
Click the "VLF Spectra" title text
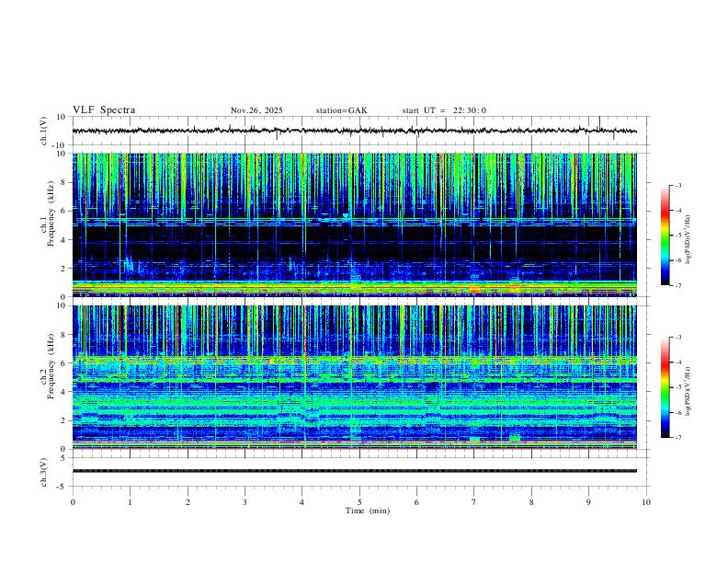point(104,110)
